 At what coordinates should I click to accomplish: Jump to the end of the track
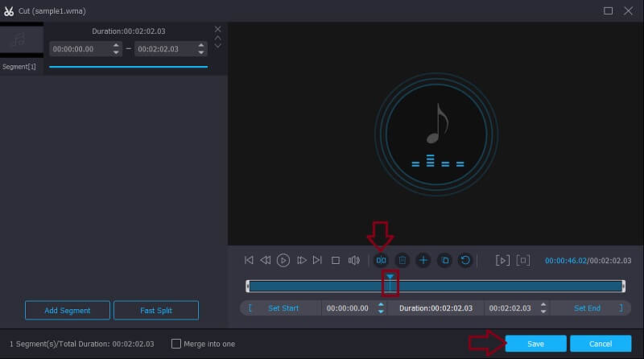tap(317, 260)
